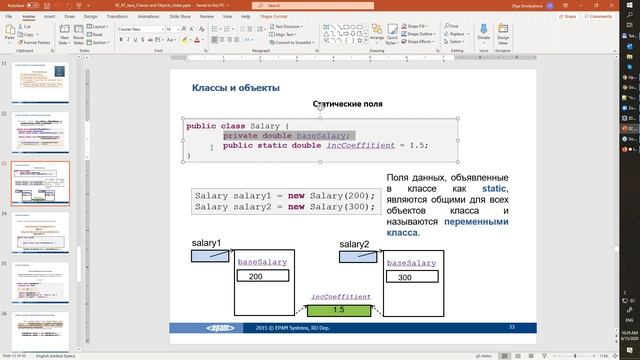Toggle Underline formatting
640x360 pixels.
pyautogui.click(x=136, y=40)
